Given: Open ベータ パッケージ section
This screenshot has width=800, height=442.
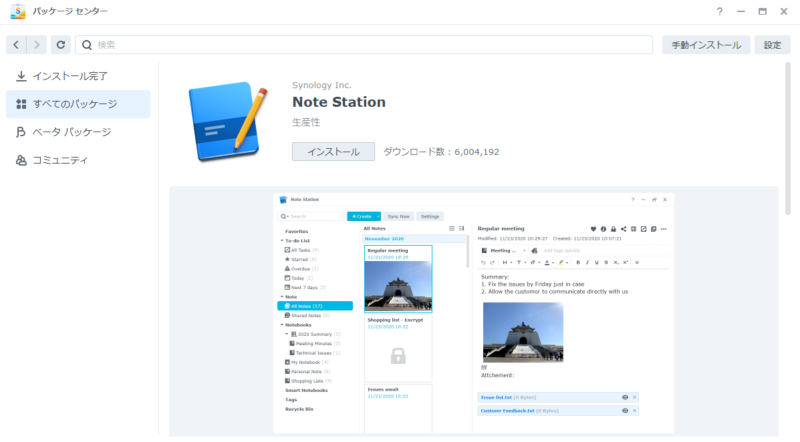Looking at the screenshot, I should click(78, 132).
